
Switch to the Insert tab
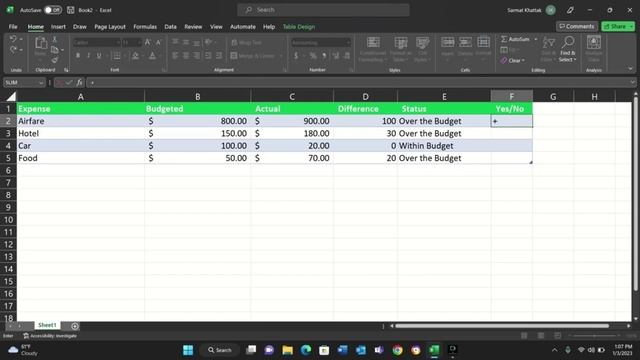58,27
